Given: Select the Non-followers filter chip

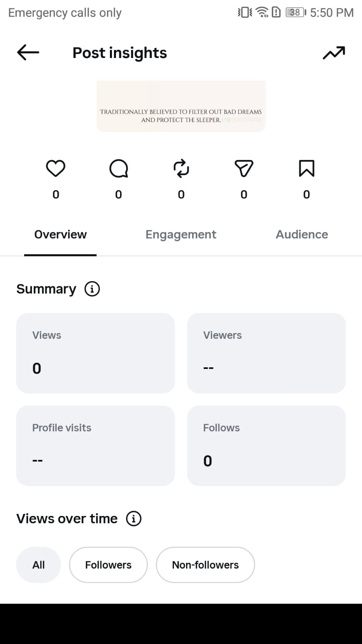Looking at the screenshot, I should (x=205, y=565).
